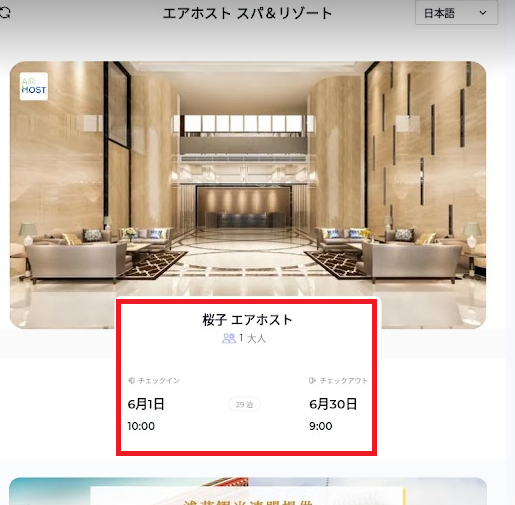Click the 29 泊 nights badge

[244, 405]
